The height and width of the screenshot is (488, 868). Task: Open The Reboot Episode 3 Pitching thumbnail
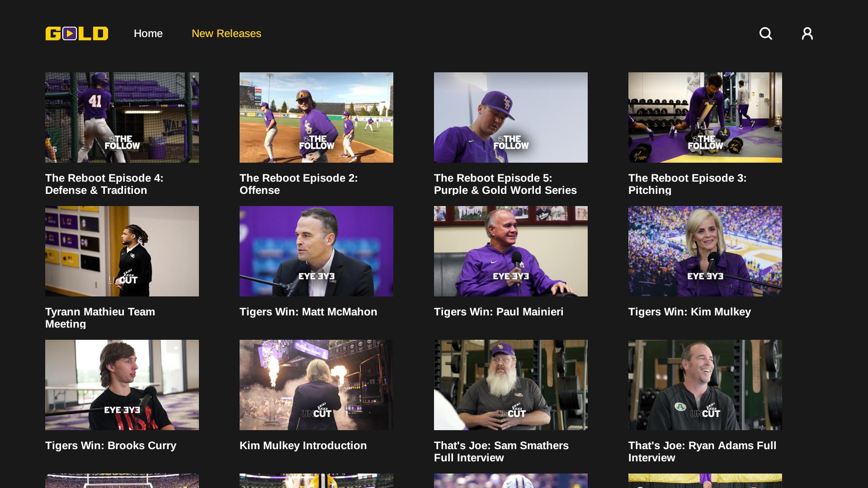(x=705, y=117)
